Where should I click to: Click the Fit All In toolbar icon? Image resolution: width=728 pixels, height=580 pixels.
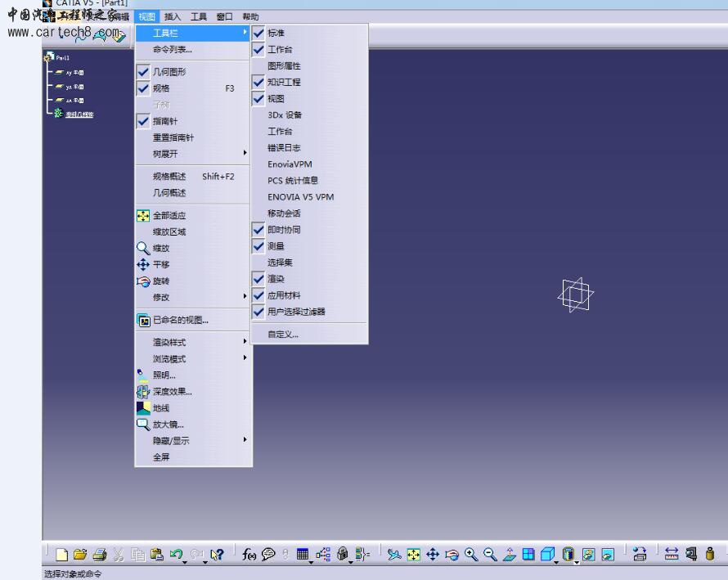pos(414,555)
